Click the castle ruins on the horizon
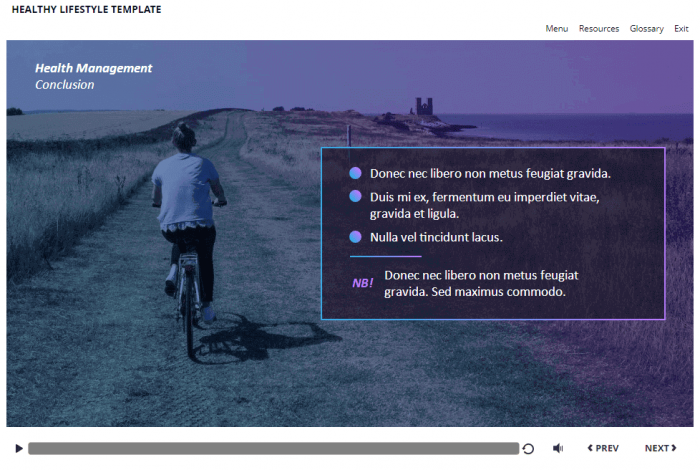 pyautogui.click(x=425, y=107)
